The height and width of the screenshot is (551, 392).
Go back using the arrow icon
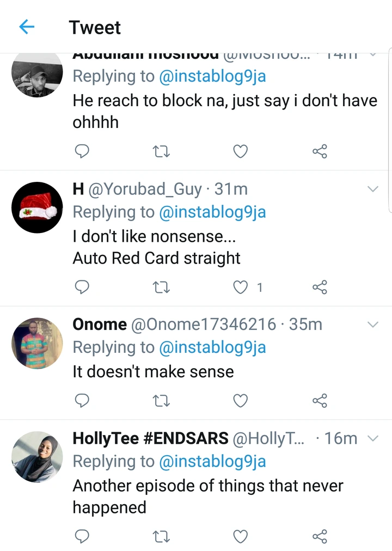click(26, 27)
